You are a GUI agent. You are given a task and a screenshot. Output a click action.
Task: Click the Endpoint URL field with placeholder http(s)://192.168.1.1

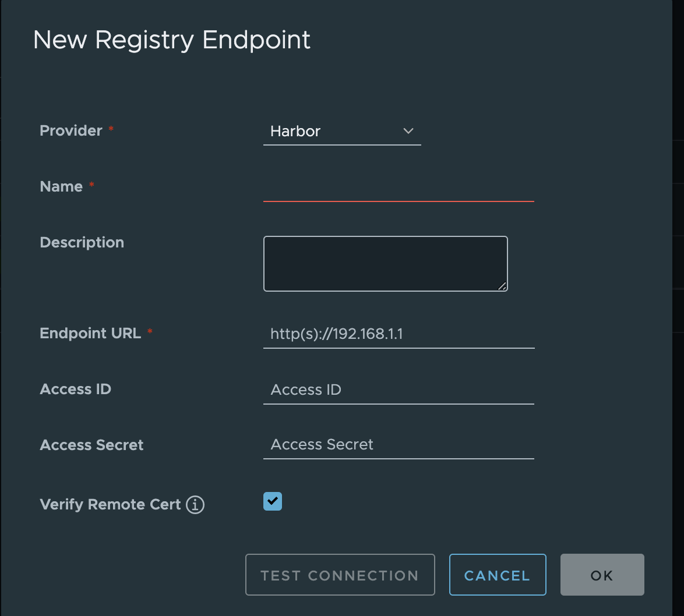pyautogui.click(x=399, y=334)
